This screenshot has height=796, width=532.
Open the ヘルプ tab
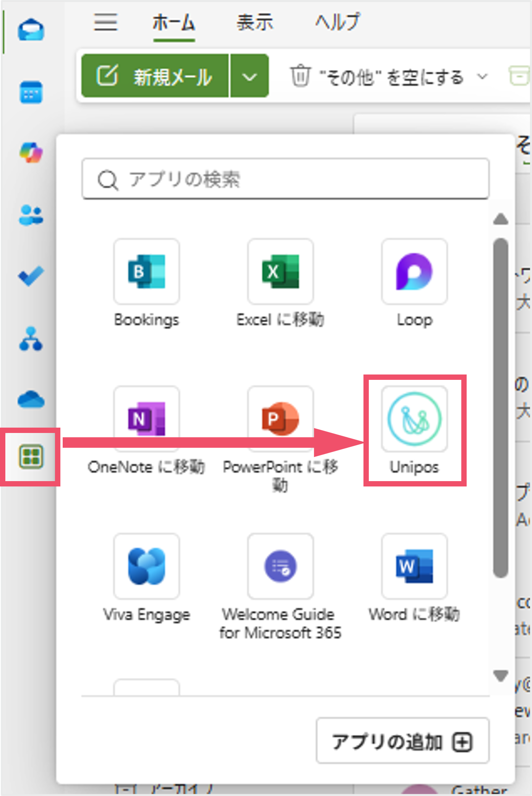click(x=337, y=22)
